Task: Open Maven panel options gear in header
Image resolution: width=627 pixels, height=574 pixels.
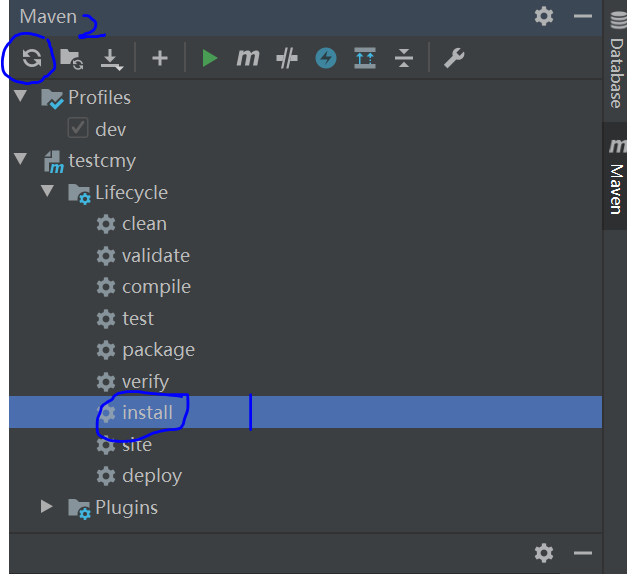Action: click(x=544, y=16)
